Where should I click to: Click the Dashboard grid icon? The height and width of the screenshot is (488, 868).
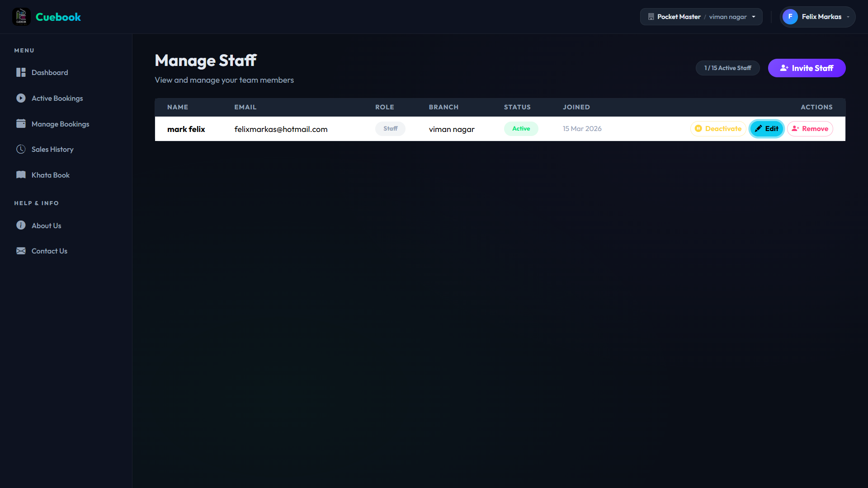click(x=21, y=72)
